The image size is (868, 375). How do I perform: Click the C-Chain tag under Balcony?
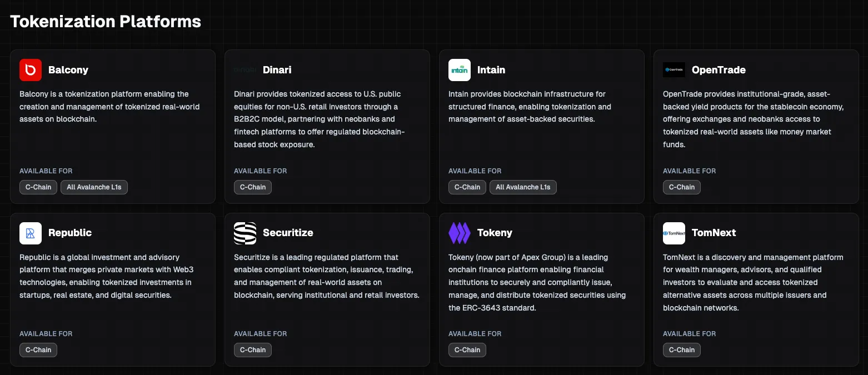click(x=38, y=187)
